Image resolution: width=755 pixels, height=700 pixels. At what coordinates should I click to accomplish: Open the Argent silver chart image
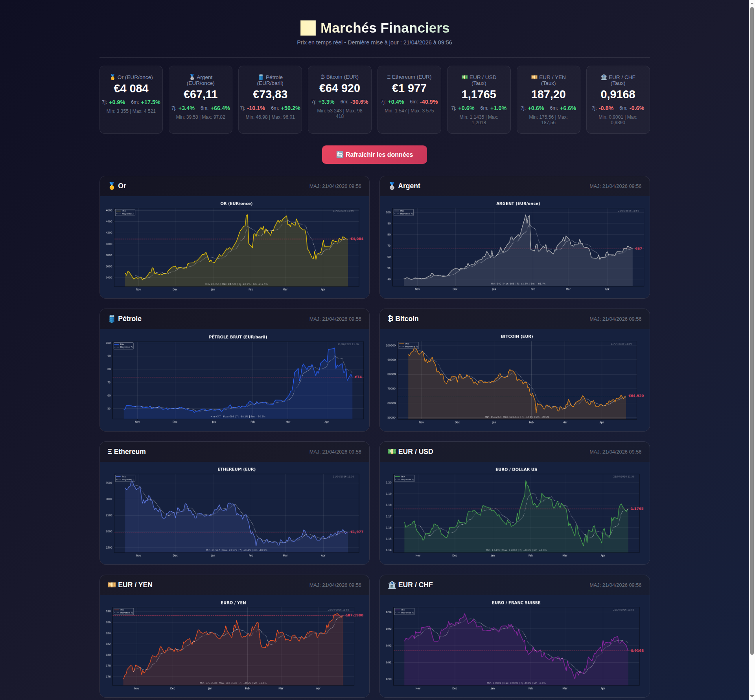click(x=514, y=247)
